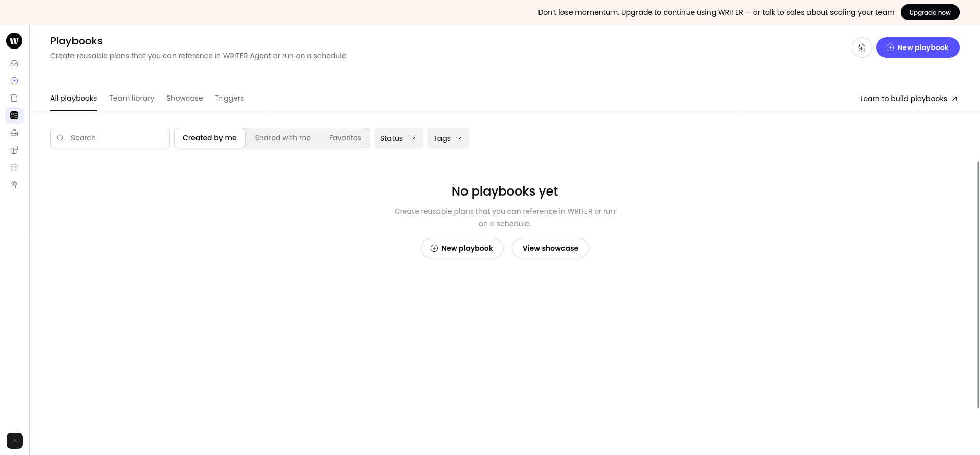
Task: Click Upgrade now in the banner
Action: click(x=930, y=12)
